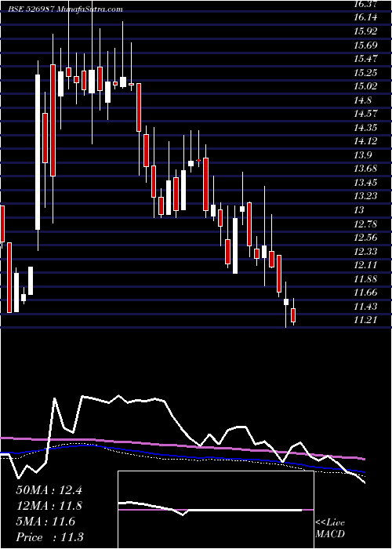Click the 14.8 price axis label
The width and height of the screenshot is (392, 549).
coord(362,100)
